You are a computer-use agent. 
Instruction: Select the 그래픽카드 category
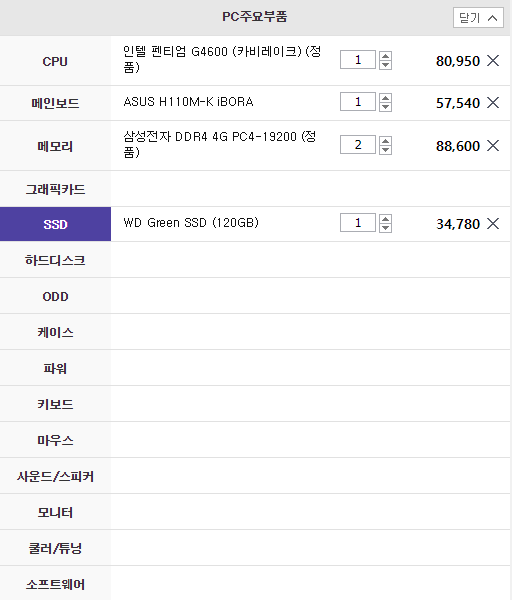click(55, 189)
